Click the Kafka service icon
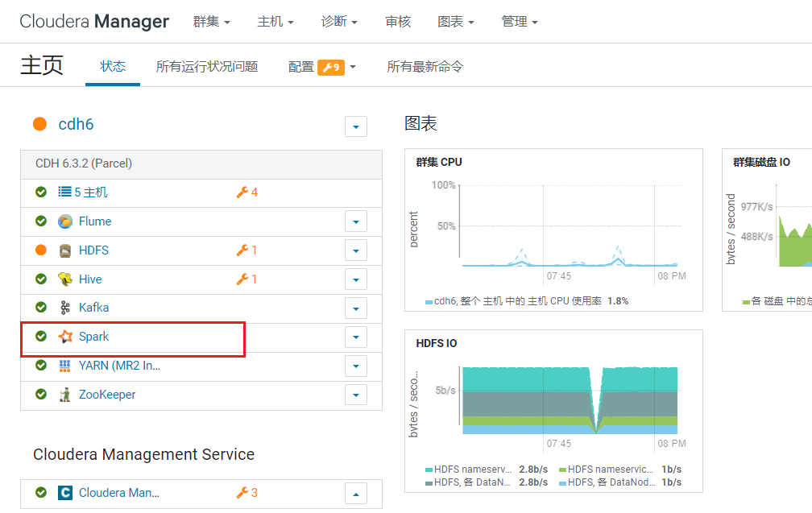Viewport: 812px width, 513px height. click(65, 308)
